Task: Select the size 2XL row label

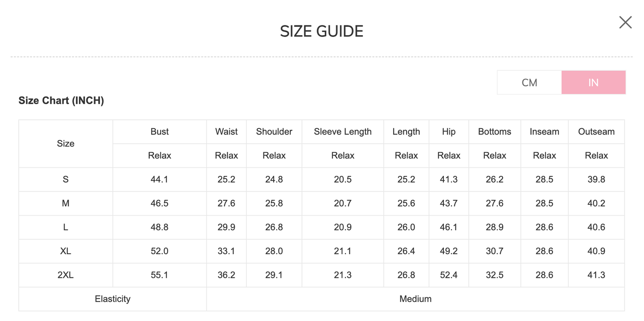Action: tap(66, 275)
